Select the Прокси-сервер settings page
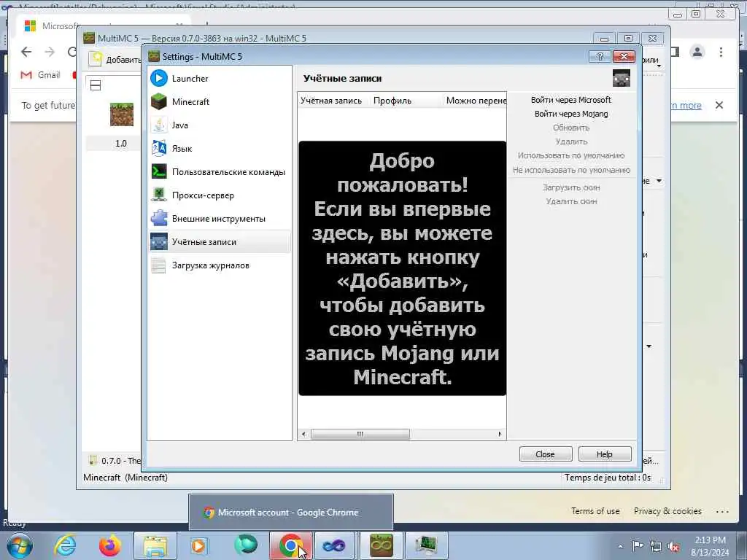This screenshot has height=560, width=747. [x=219, y=195]
